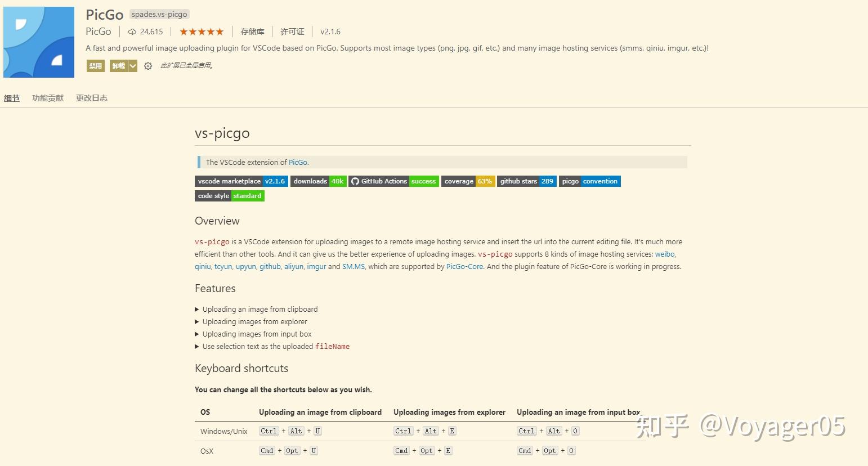Click the five-star rating icons
This screenshot has height=466, width=868.
click(202, 32)
